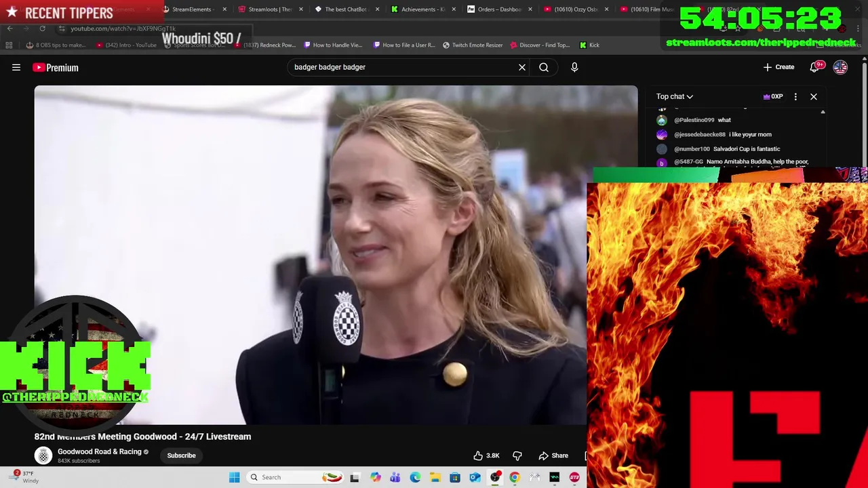868x488 pixels.
Task: Open Microsoft Store taskbar icon
Action: click(454, 477)
